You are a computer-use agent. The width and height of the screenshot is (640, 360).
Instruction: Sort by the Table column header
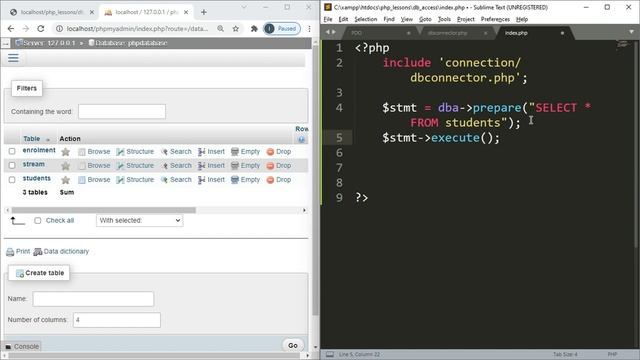point(31,139)
